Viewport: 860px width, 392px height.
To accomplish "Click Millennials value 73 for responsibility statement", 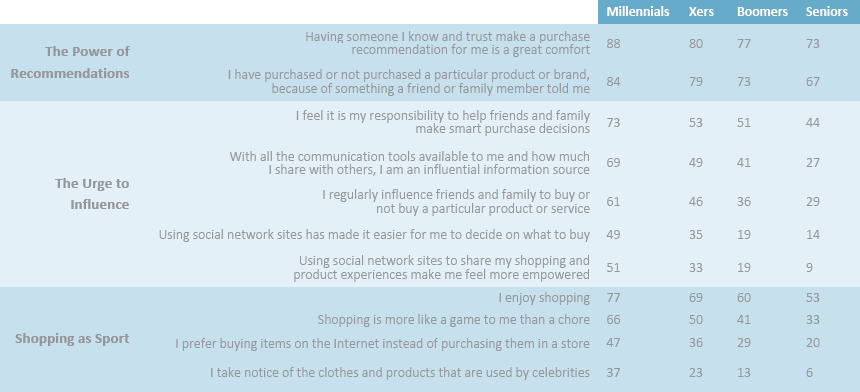I will [x=614, y=122].
